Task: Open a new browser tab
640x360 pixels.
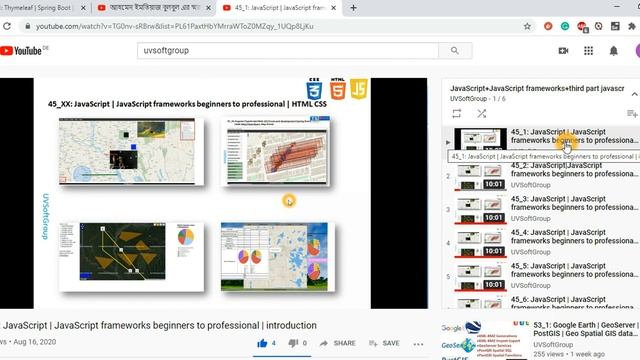Action: [353, 8]
